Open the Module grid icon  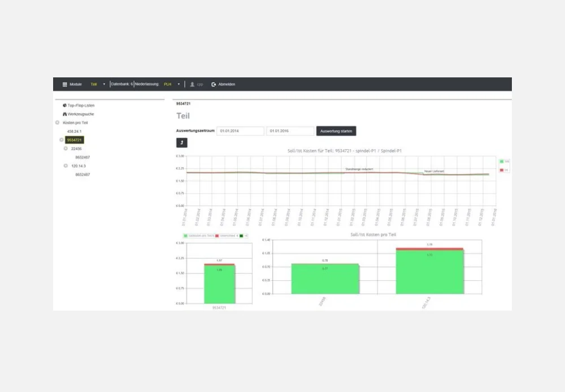click(65, 84)
